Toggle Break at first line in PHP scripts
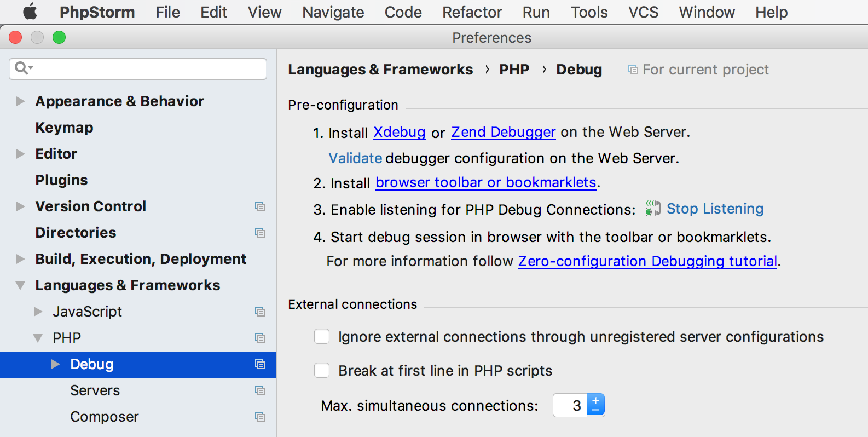This screenshot has height=437, width=868. tap(322, 370)
